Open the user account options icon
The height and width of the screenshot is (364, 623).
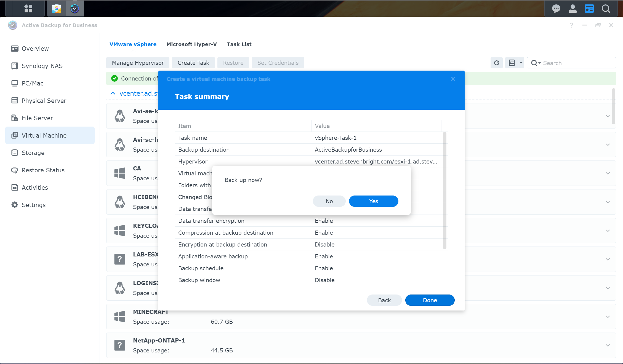(x=573, y=9)
